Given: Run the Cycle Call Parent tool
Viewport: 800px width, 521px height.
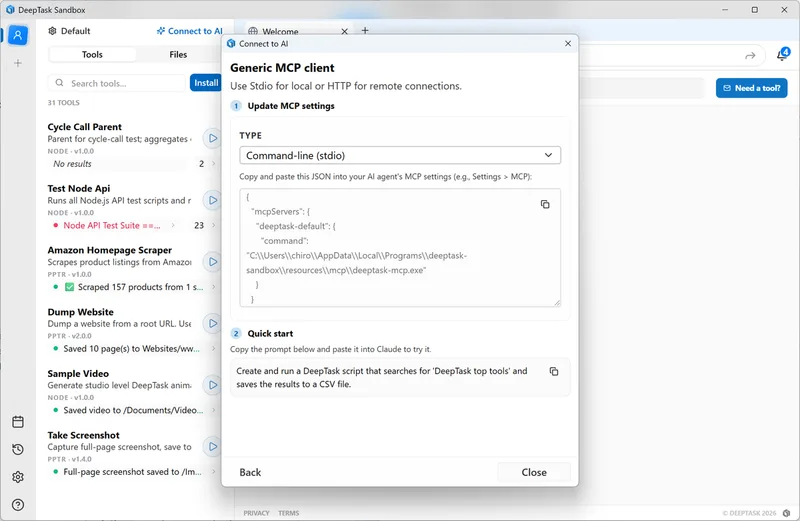Looking at the screenshot, I should [212, 138].
